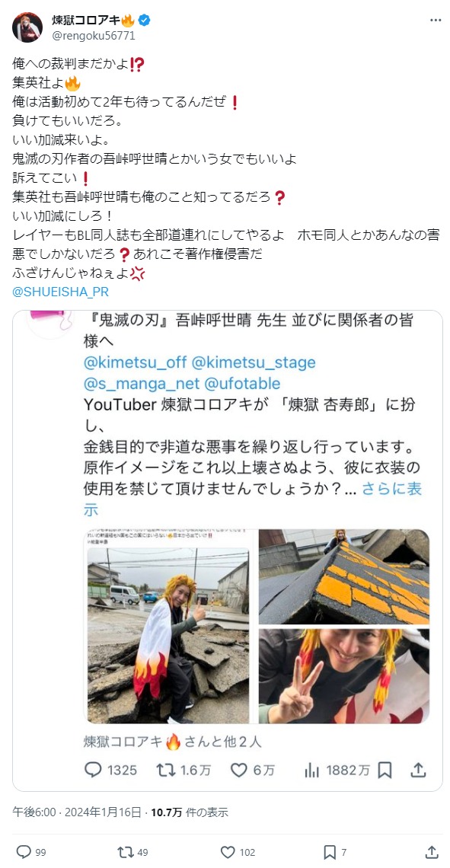The width and height of the screenshot is (450, 868).
Task: Click the post timestamp 午後6:00 2024年1月16日
Action: (x=77, y=812)
